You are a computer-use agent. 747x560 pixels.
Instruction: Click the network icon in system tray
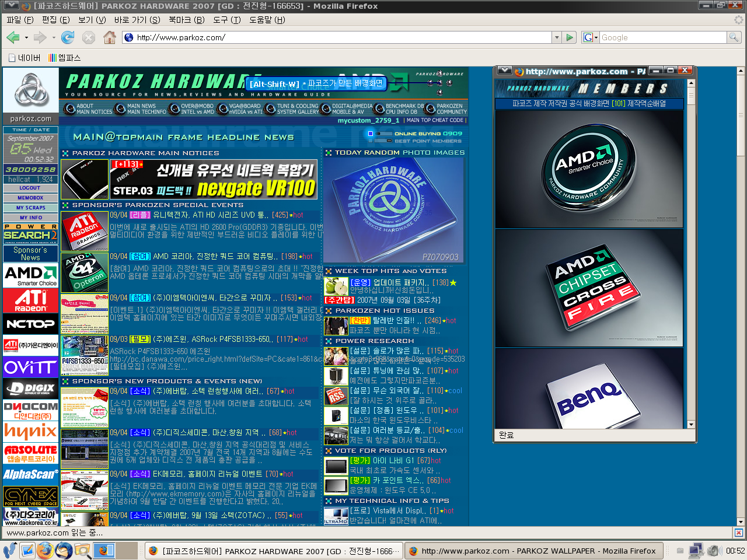(696, 550)
